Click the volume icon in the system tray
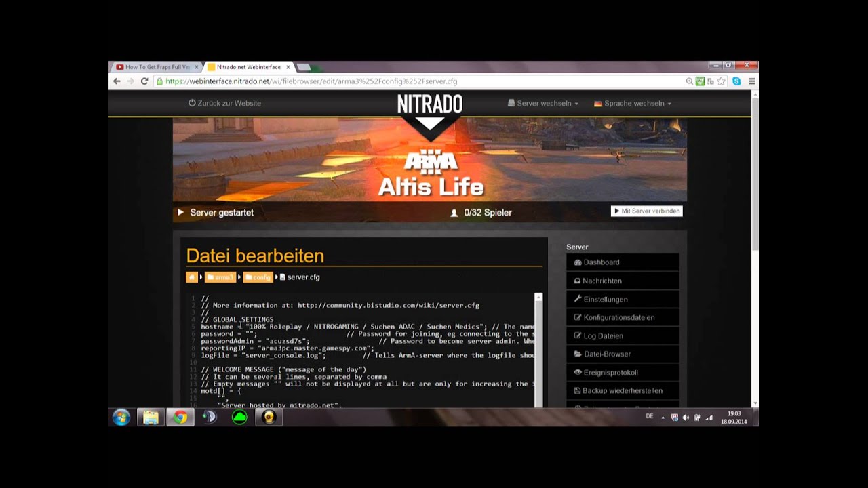The height and width of the screenshot is (488, 868). pyautogui.click(x=686, y=418)
